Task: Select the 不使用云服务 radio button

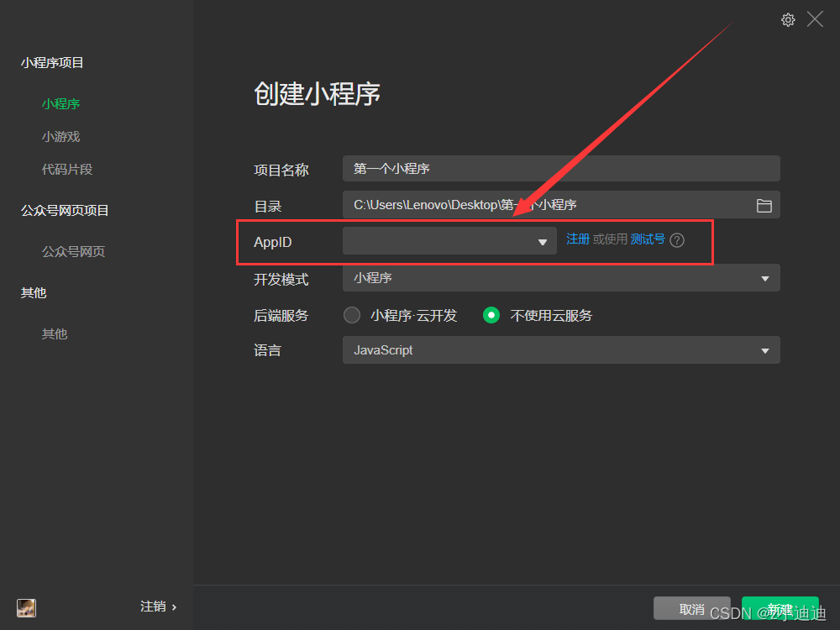Action: tap(491, 315)
